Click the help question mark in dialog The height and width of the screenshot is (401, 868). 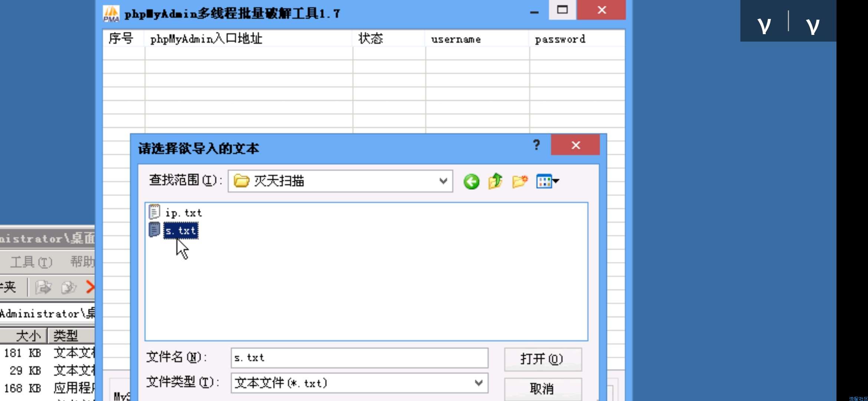tap(536, 145)
